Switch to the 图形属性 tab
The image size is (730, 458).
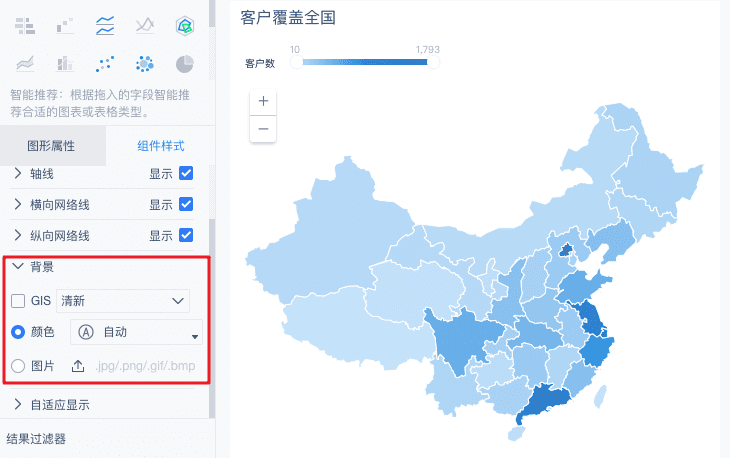click(52, 145)
